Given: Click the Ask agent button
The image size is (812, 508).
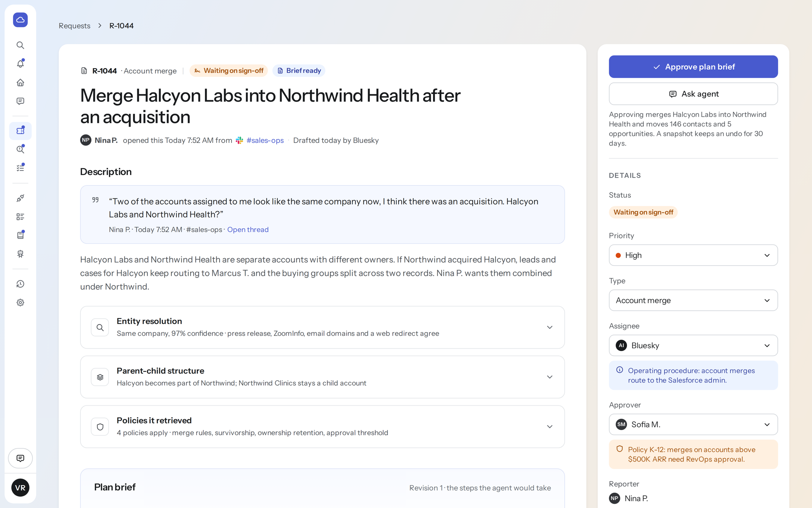Looking at the screenshot, I should (x=693, y=94).
